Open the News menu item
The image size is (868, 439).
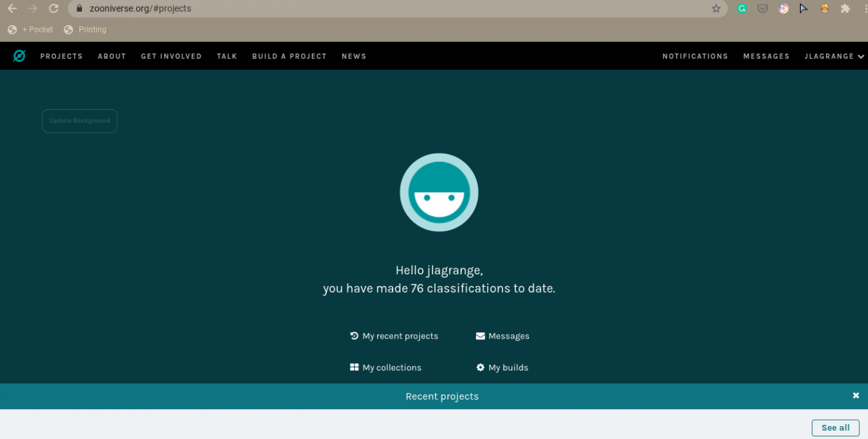click(x=354, y=56)
